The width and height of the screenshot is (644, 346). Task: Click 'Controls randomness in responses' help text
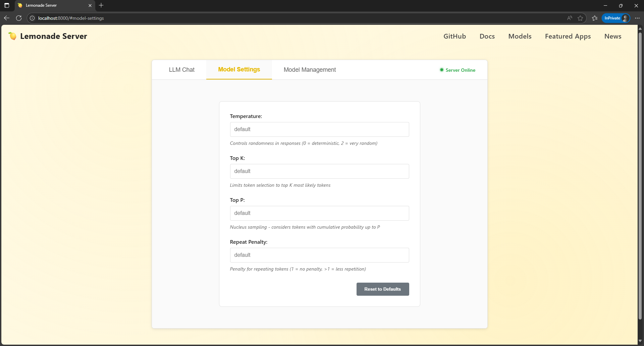pyautogui.click(x=304, y=143)
